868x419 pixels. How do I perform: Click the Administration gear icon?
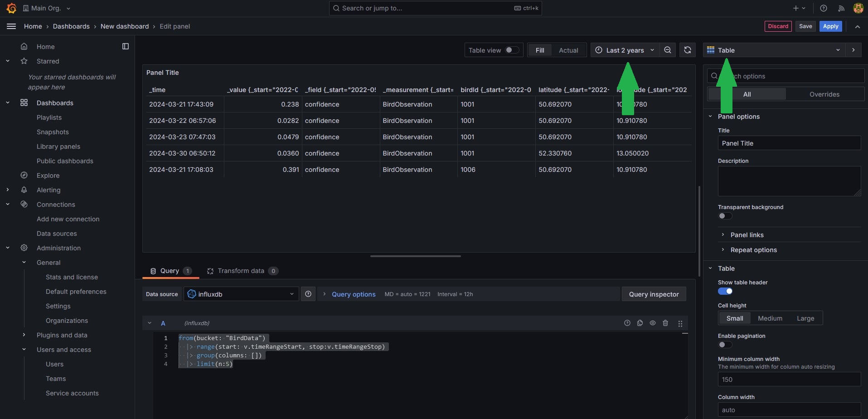point(24,248)
